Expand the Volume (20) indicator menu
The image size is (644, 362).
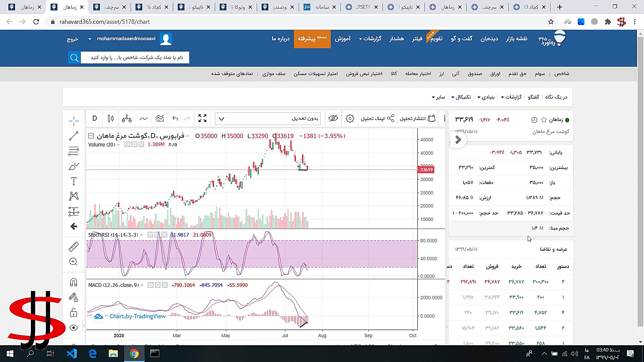pos(118,145)
